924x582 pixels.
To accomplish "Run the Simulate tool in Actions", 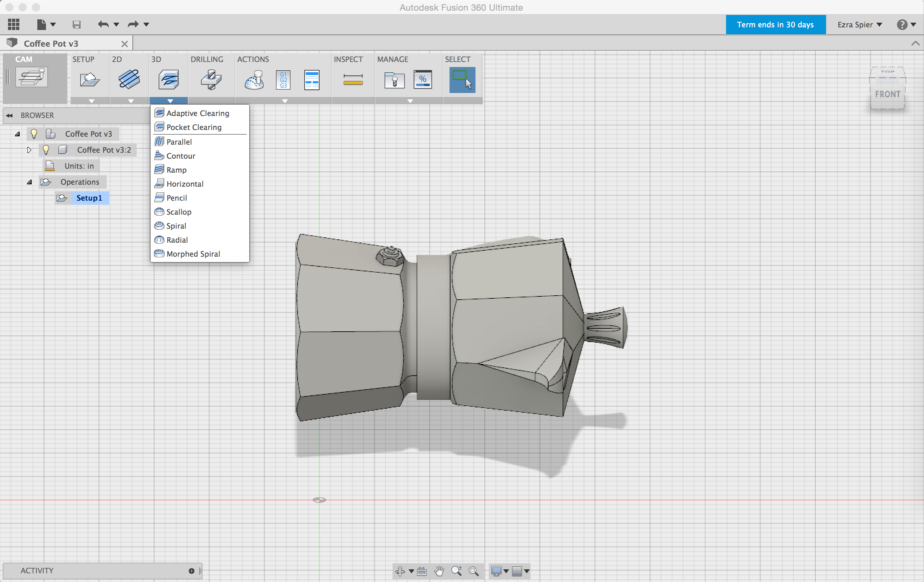I will point(254,79).
